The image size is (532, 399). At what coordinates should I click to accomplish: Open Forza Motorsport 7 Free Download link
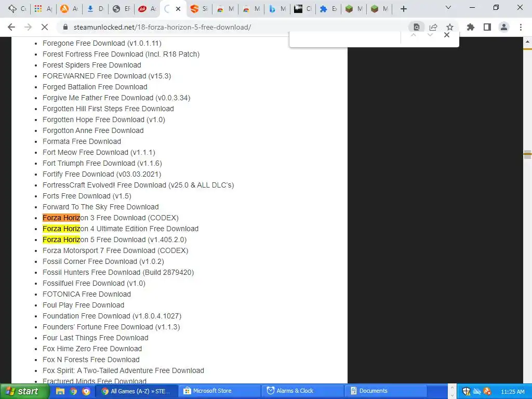(x=115, y=250)
